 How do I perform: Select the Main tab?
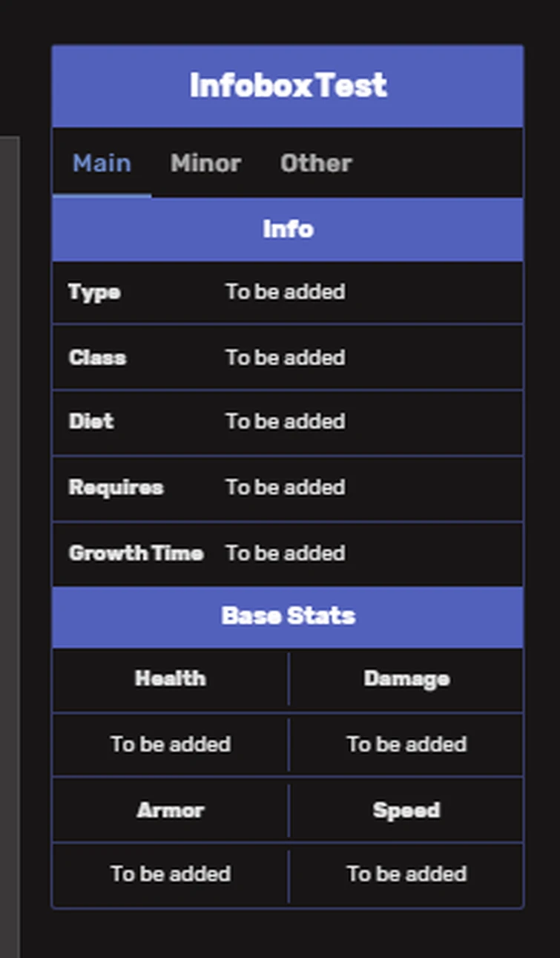tap(101, 163)
